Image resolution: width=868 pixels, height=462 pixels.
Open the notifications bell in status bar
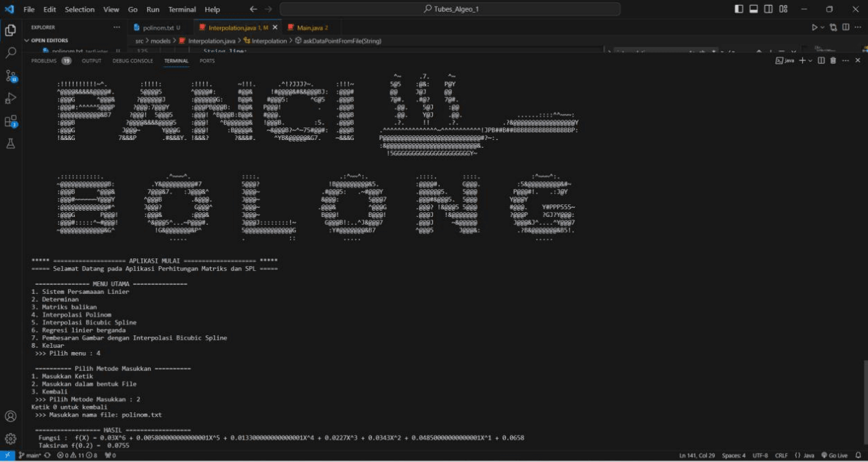coord(857,456)
